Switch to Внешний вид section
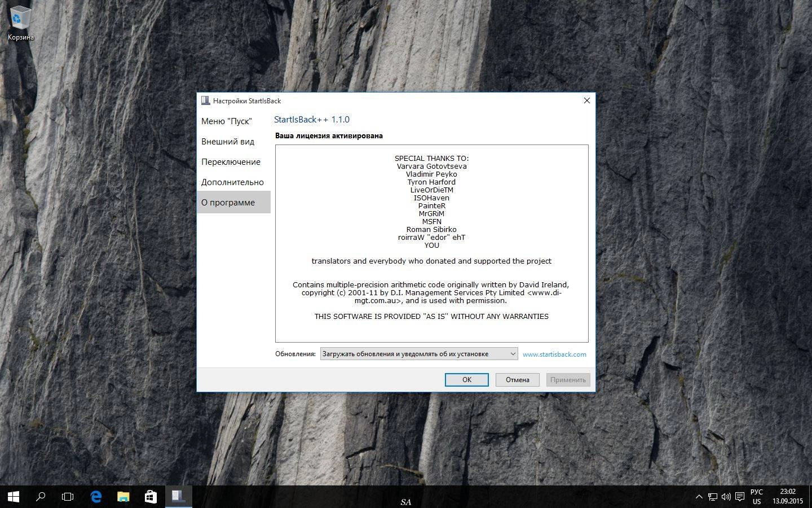The height and width of the screenshot is (508, 812). [233, 142]
